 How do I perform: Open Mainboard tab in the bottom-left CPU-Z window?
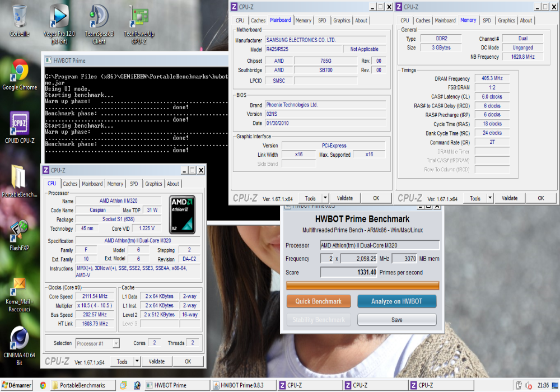pyautogui.click(x=92, y=184)
